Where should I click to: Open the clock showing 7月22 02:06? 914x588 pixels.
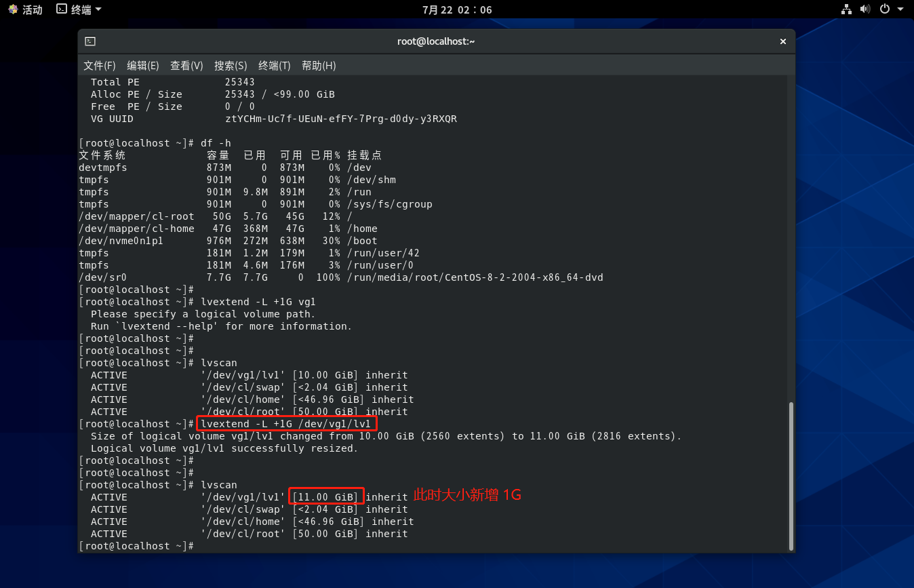point(456,9)
